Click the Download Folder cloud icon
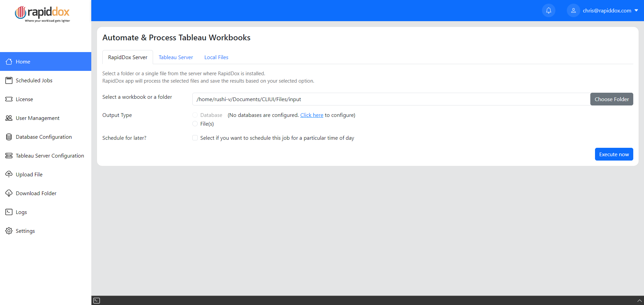644x305 pixels. (x=9, y=193)
